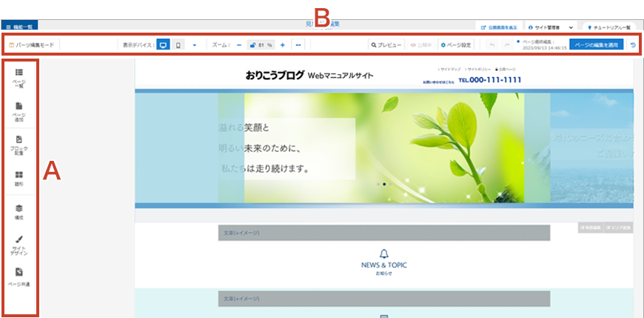The image size is (644, 318).
Task: Select the ブロック配置 block placement icon
Action: [19, 144]
